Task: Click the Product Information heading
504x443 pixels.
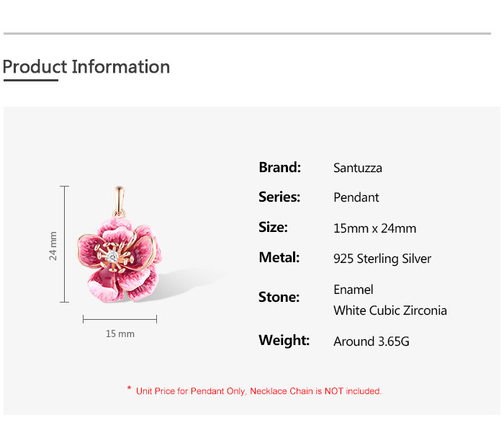Action: [x=86, y=67]
